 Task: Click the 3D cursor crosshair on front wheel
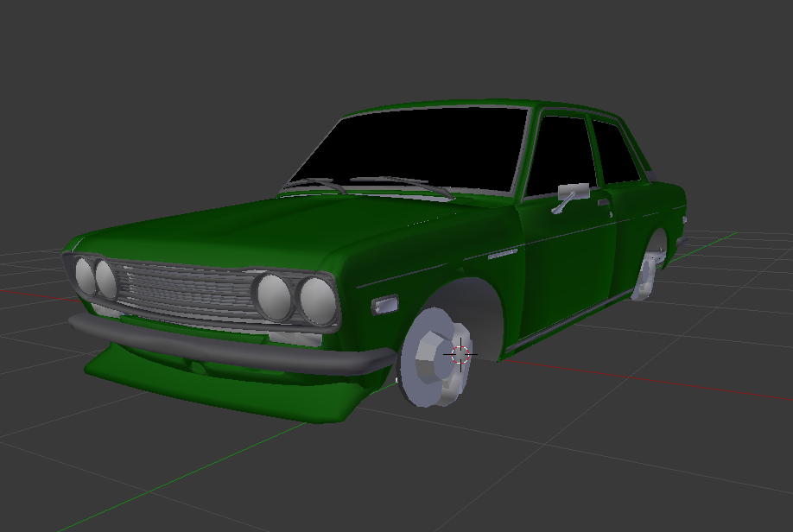click(460, 354)
